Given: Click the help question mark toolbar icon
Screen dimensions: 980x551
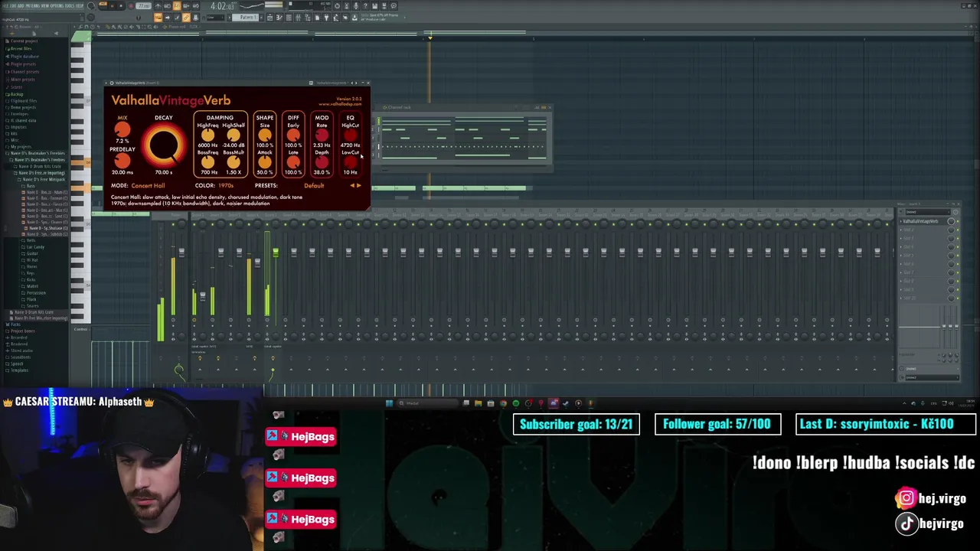Looking at the screenshot, I should [x=365, y=6].
